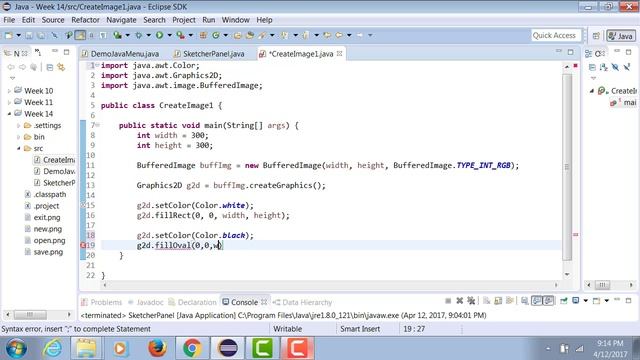
Task: Select SketcherPanel file in Navigator tree
Action: coord(55,183)
